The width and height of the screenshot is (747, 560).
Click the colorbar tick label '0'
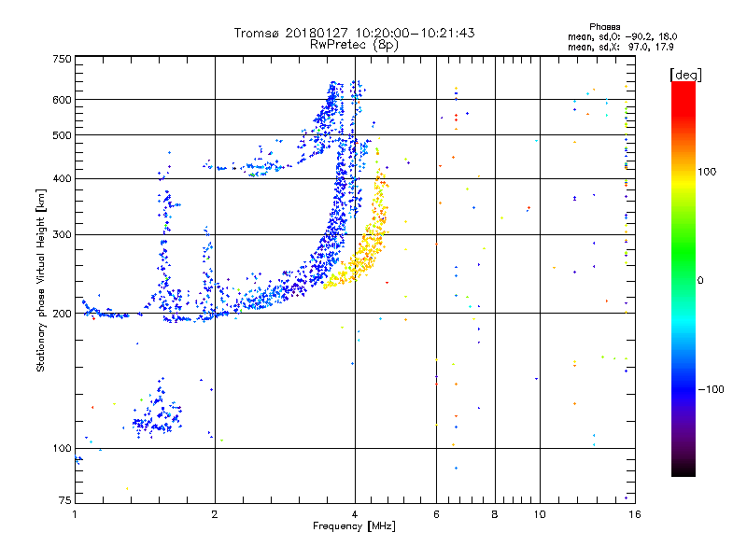point(700,280)
